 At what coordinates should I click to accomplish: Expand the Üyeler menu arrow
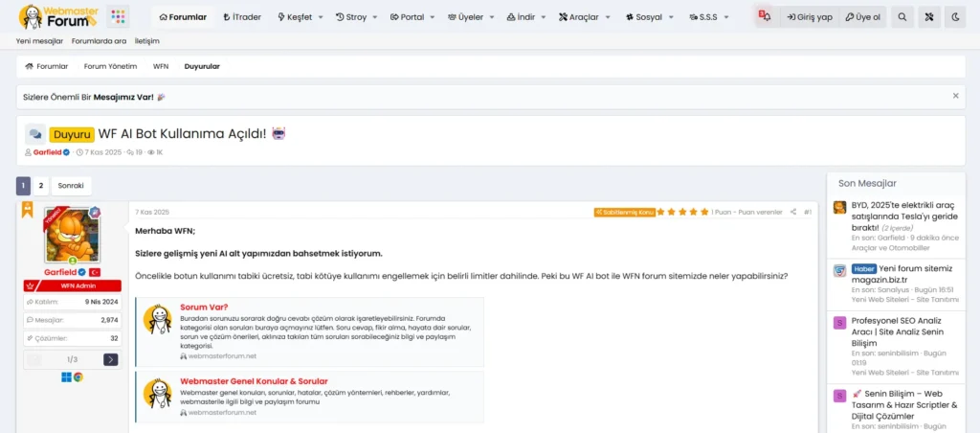click(491, 17)
